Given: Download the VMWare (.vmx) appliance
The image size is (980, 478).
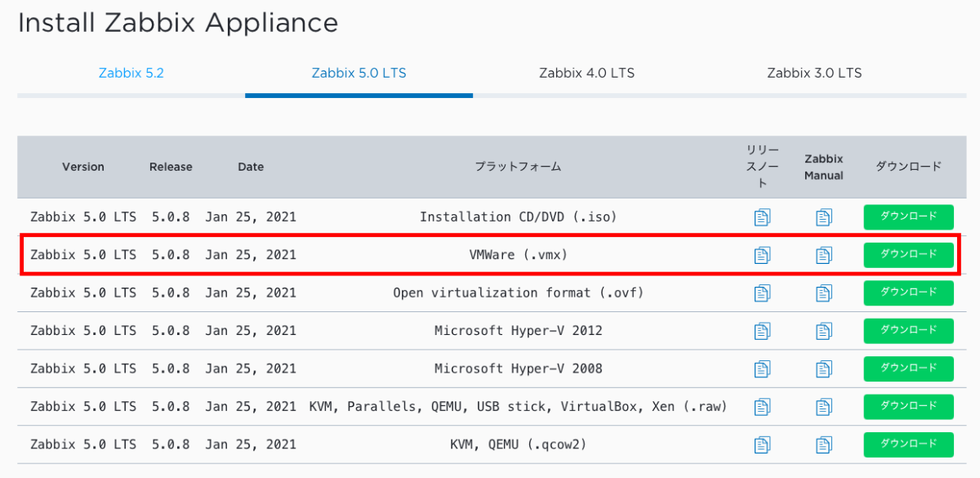Looking at the screenshot, I should pyautogui.click(x=909, y=255).
